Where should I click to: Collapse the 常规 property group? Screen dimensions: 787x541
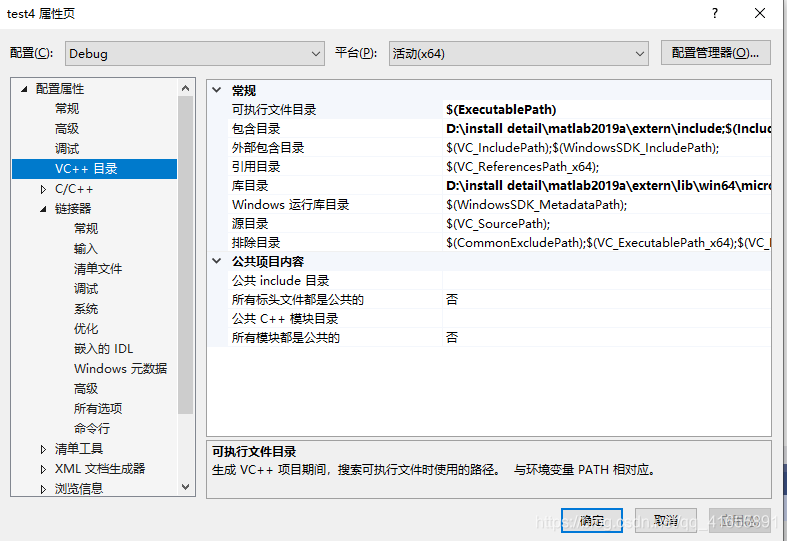pos(217,90)
